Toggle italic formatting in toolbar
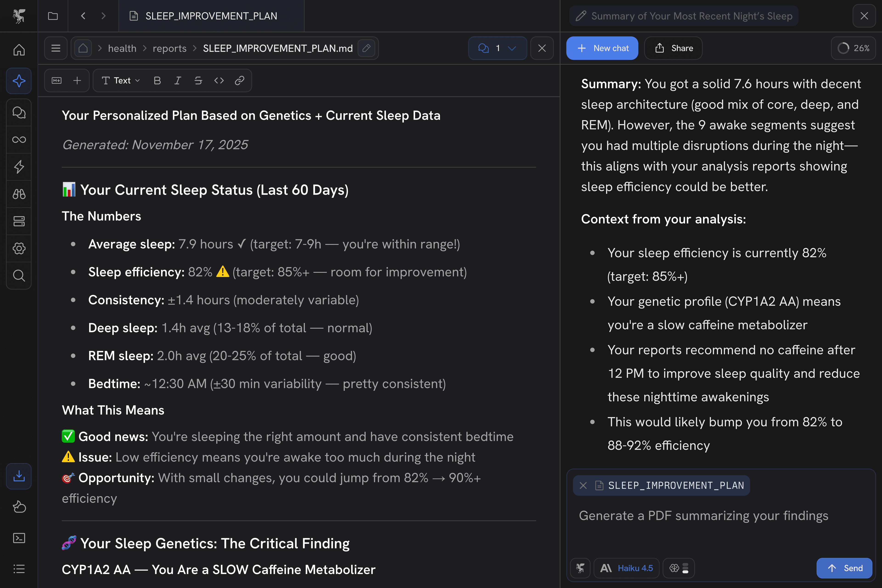882x588 pixels. (178, 81)
